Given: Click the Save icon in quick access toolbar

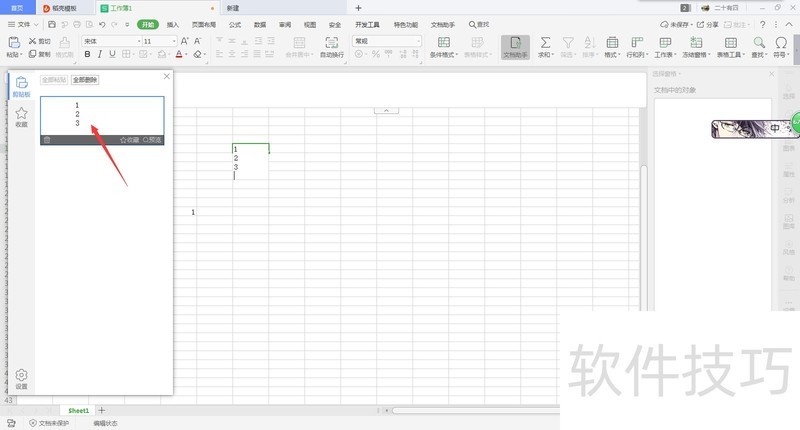Looking at the screenshot, I should (52, 24).
